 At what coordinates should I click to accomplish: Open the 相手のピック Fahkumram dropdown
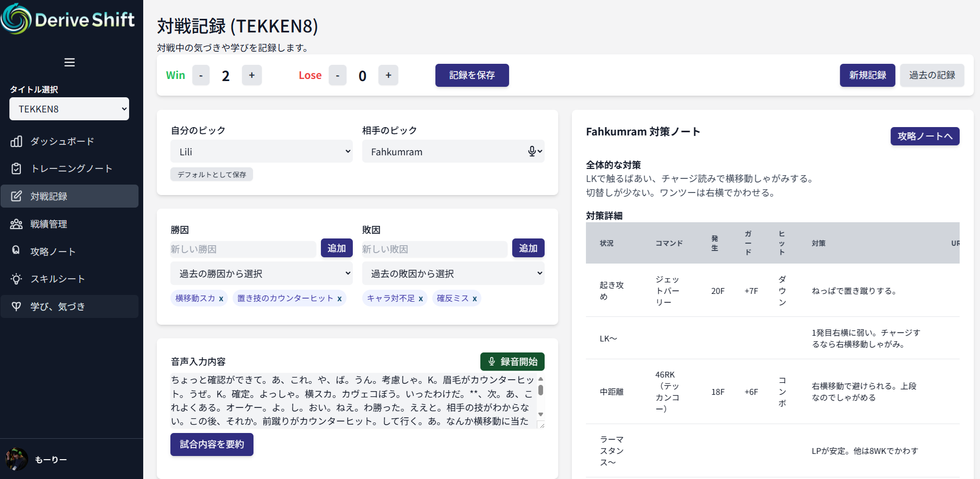(x=453, y=152)
